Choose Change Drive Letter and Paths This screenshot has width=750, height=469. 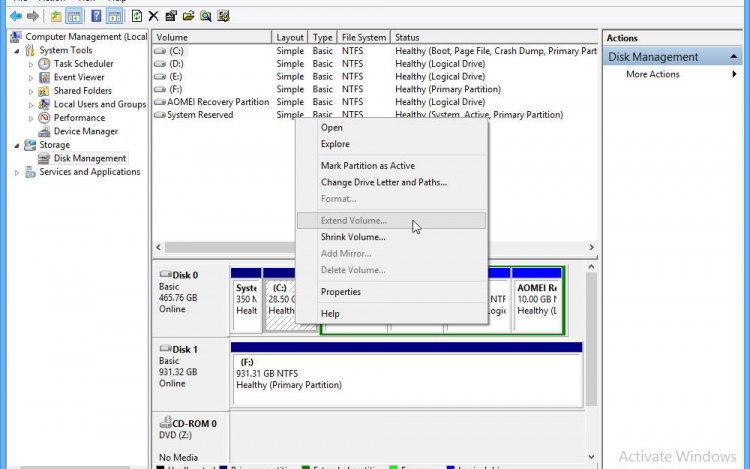(x=383, y=182)
